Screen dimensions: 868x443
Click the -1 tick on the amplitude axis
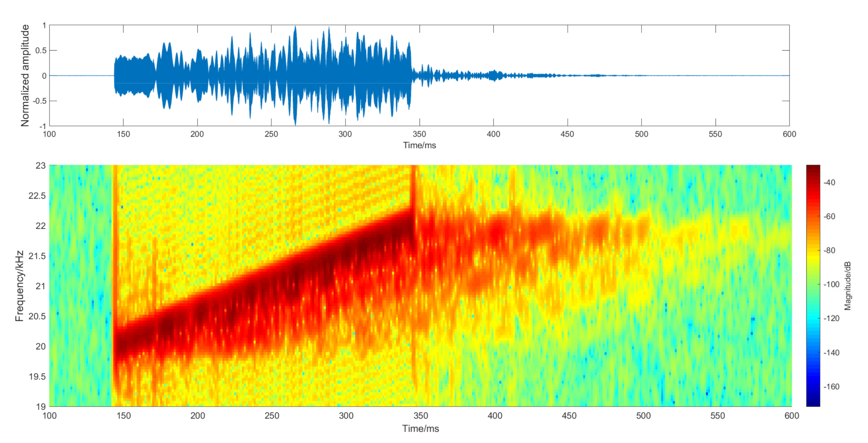tap(42, 126)
